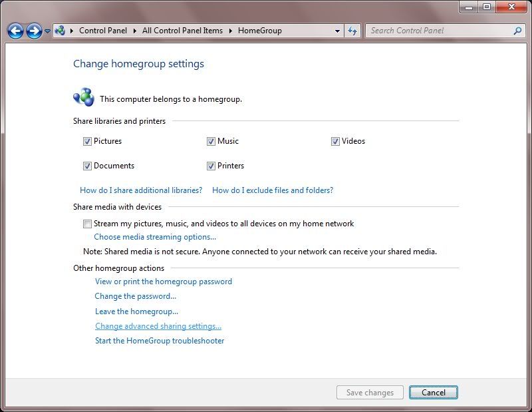This screenshot has width=532, height=412.
Task: Open Choose media streaming options link
Action: (155, 237)
